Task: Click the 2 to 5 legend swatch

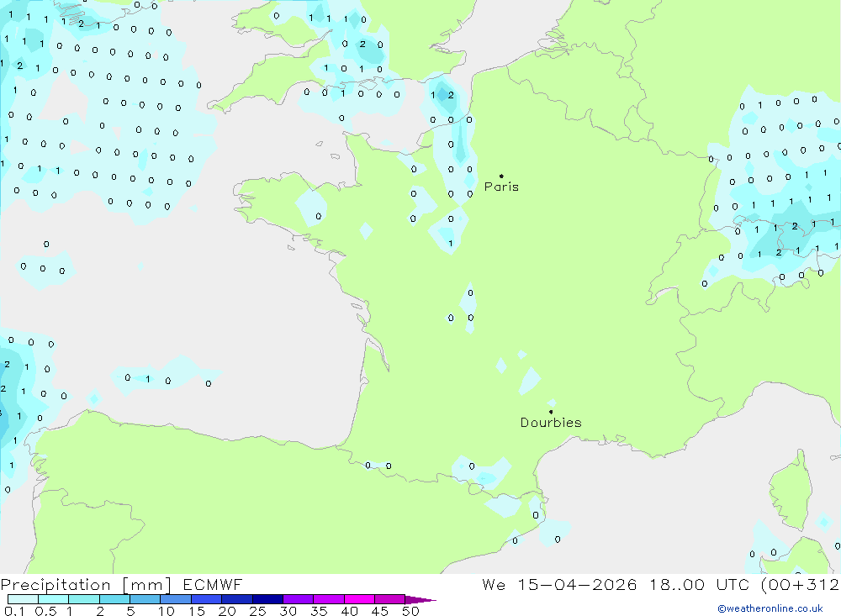Action: point(114,599)
